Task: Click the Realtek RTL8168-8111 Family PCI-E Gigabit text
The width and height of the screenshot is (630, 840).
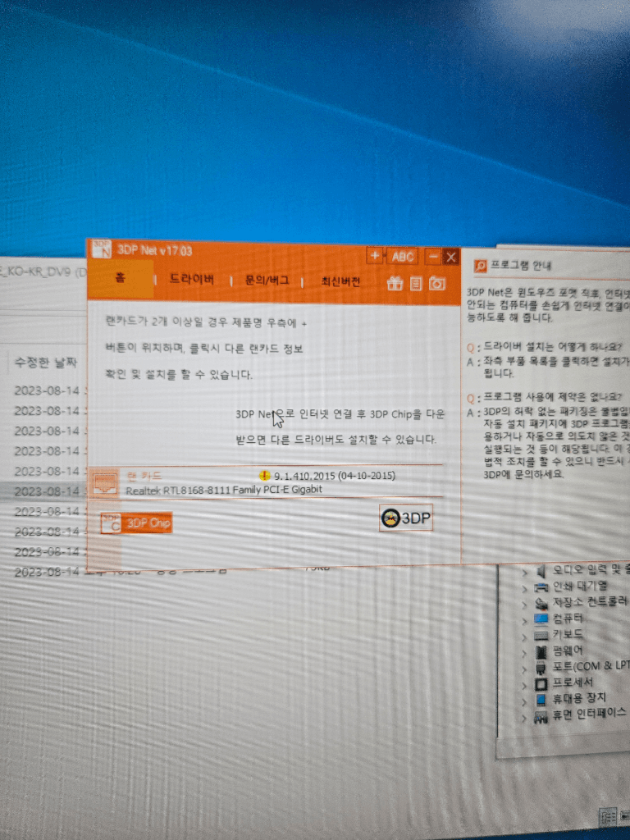Action: [x=224, y=490]
